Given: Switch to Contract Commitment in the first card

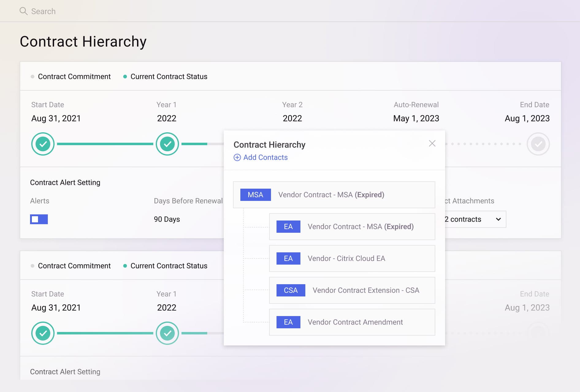Looking at the screenshot, I should (x=74, y=77).
